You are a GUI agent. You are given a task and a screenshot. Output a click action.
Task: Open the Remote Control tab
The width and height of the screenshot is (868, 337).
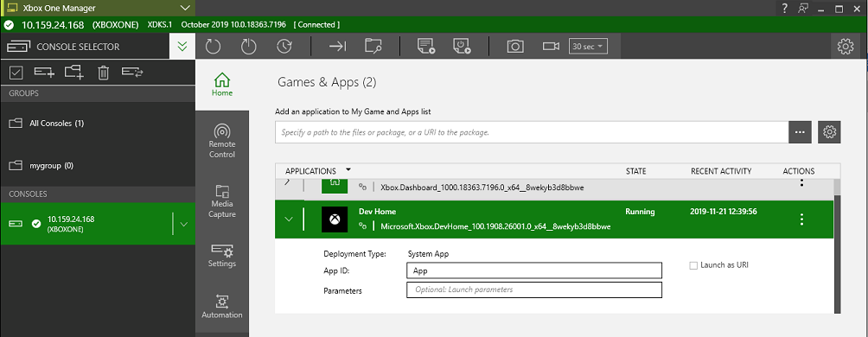(x=222, y=141)
